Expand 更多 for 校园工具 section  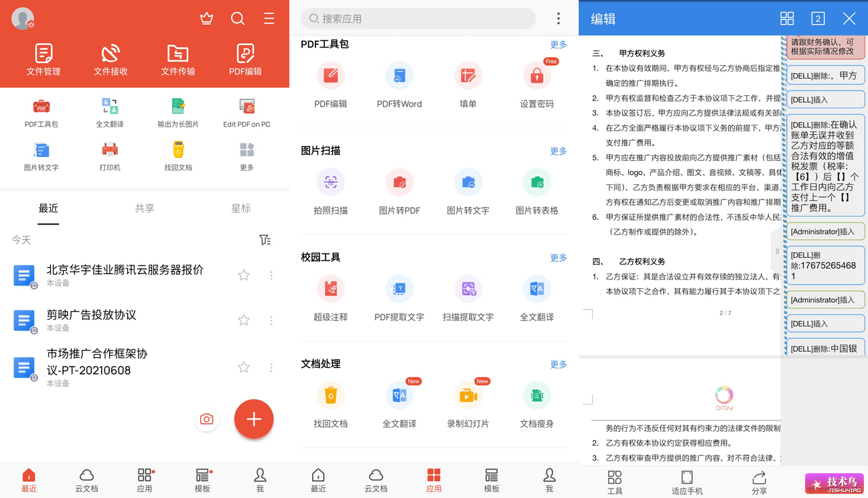pos(559,257)
